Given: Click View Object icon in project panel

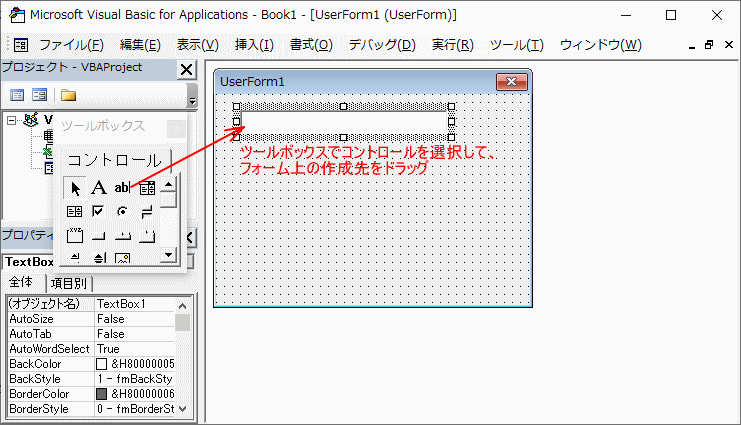Looking at the screenshot, I should pos(40,95).
